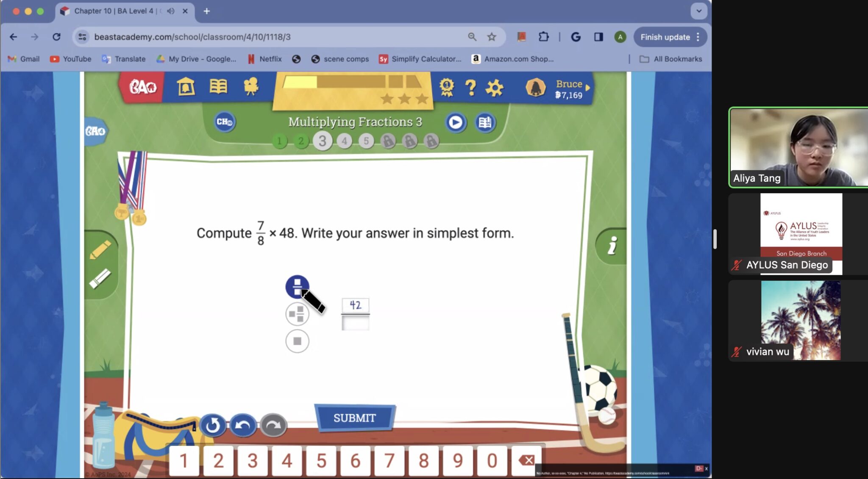
Task: Open Chrome extensions puzzle icon
Action: [x=543, y=37]
